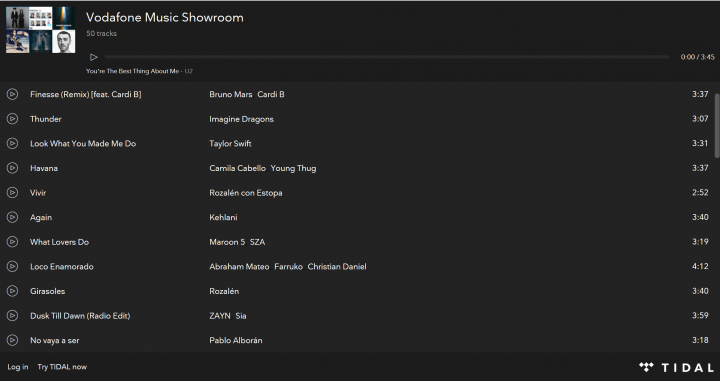Screen dimensions: 720x381
Task: Click the 3:59 duration of Dusk Till Dawn
Action: coord(700,316)
